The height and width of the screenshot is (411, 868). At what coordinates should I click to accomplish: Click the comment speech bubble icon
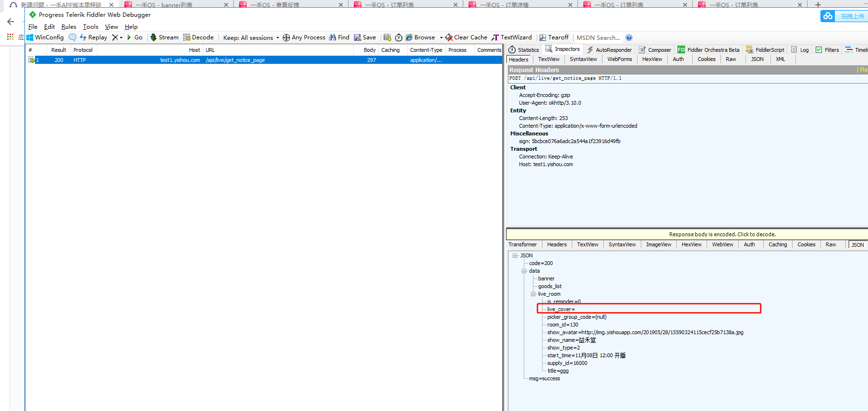click(x=72, y=37)
